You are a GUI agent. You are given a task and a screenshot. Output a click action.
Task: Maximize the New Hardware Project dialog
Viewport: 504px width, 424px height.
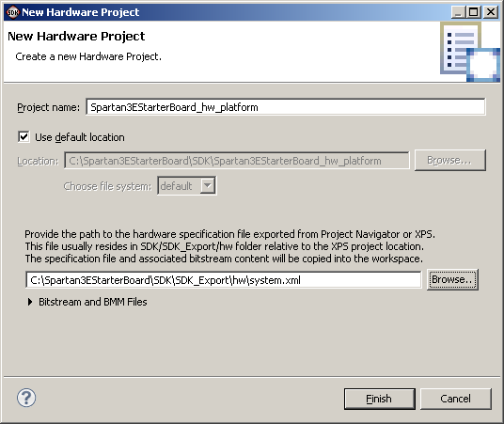(474, 12)
